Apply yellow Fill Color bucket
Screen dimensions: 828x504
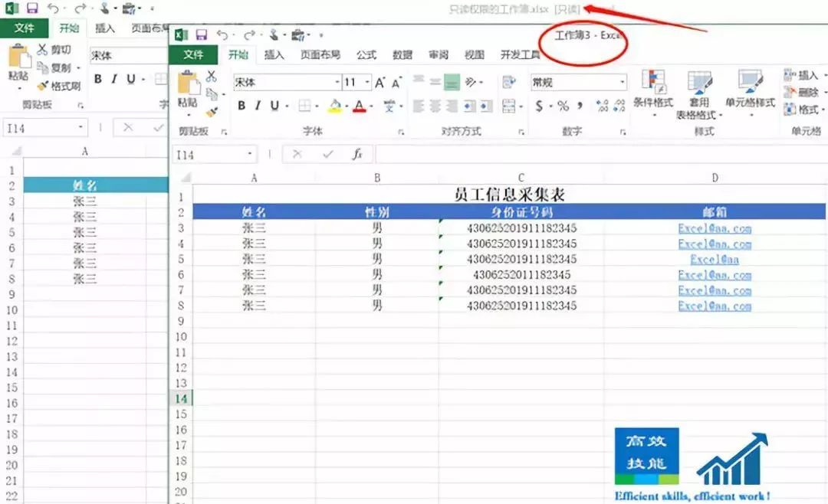click(x=335, y=106)
